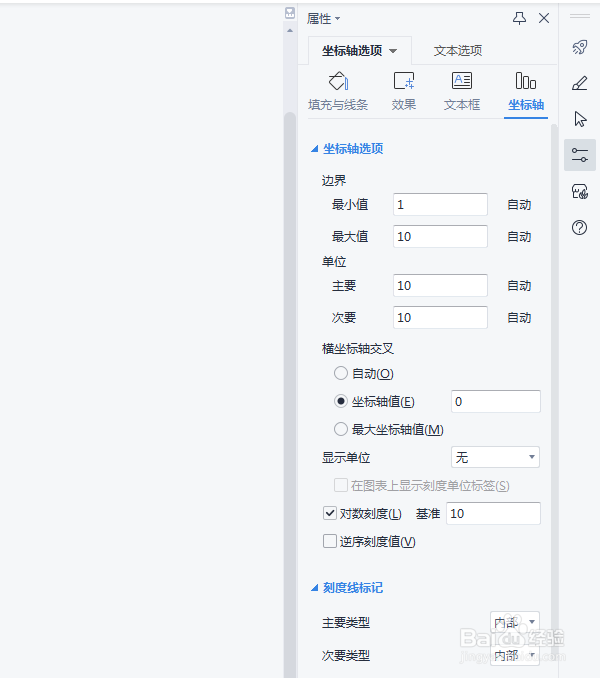Select 自动(O) radio for axis crossing
The width and height of the screenshot is (600, 678).
[x=341, y=373]
